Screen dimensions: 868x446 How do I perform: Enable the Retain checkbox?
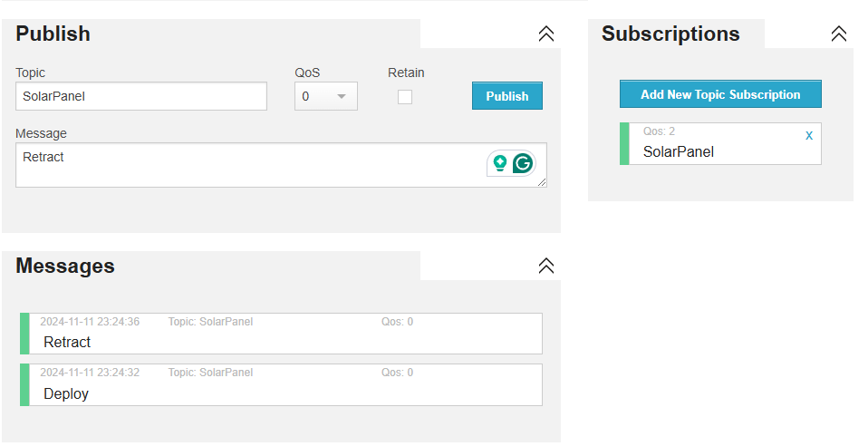point(405,97)
